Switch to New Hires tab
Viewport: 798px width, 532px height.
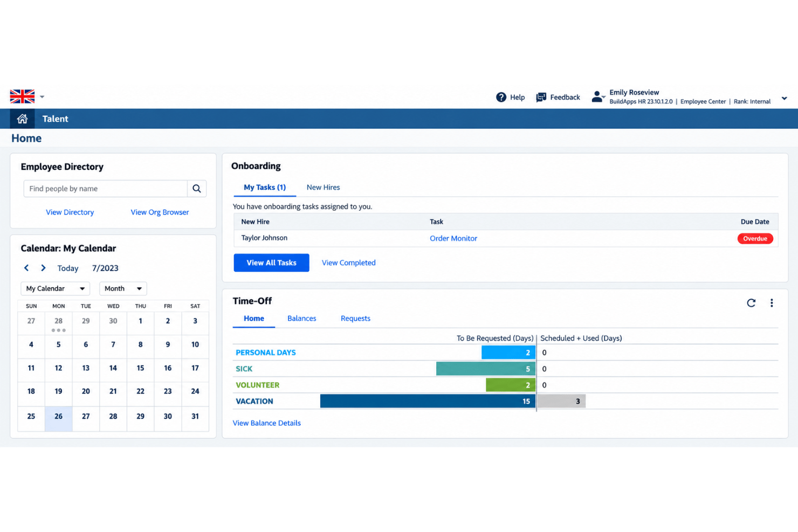(x=323, y=187)
